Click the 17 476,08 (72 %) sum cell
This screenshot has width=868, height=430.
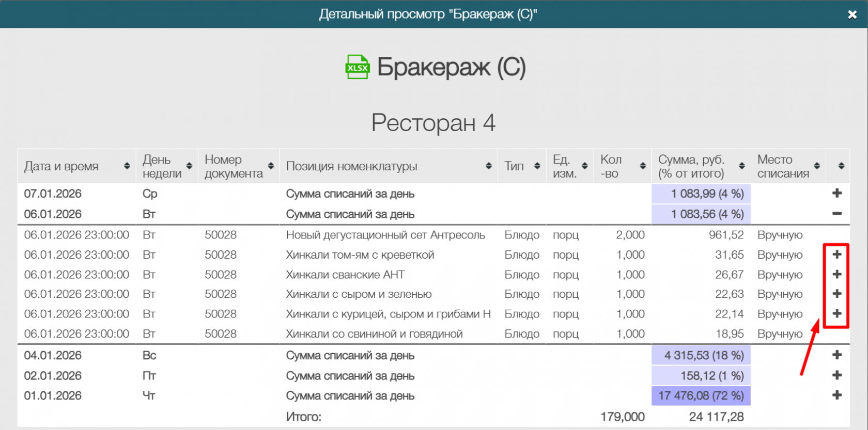click(701, 396)
